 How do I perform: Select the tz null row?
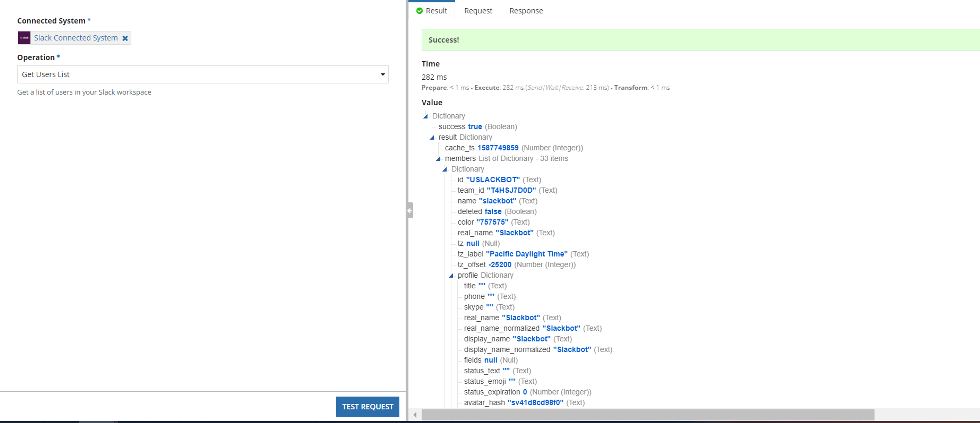click(479, 243)
